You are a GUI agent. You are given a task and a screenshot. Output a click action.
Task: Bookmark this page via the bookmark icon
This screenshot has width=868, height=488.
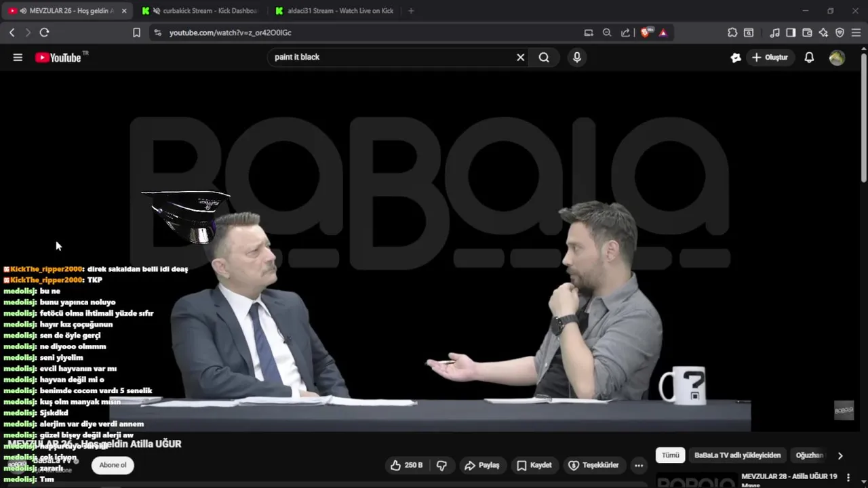click(x=136, y=33)
